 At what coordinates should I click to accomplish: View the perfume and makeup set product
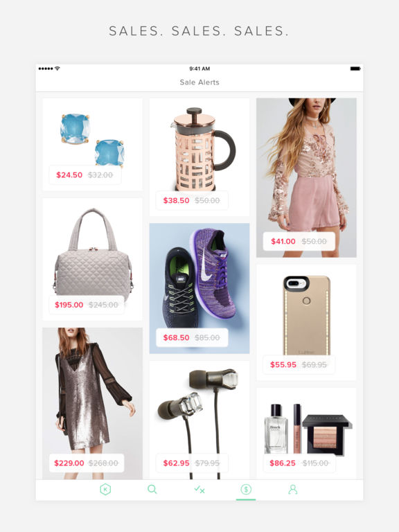pyautogui.click(x=306, y=434)
